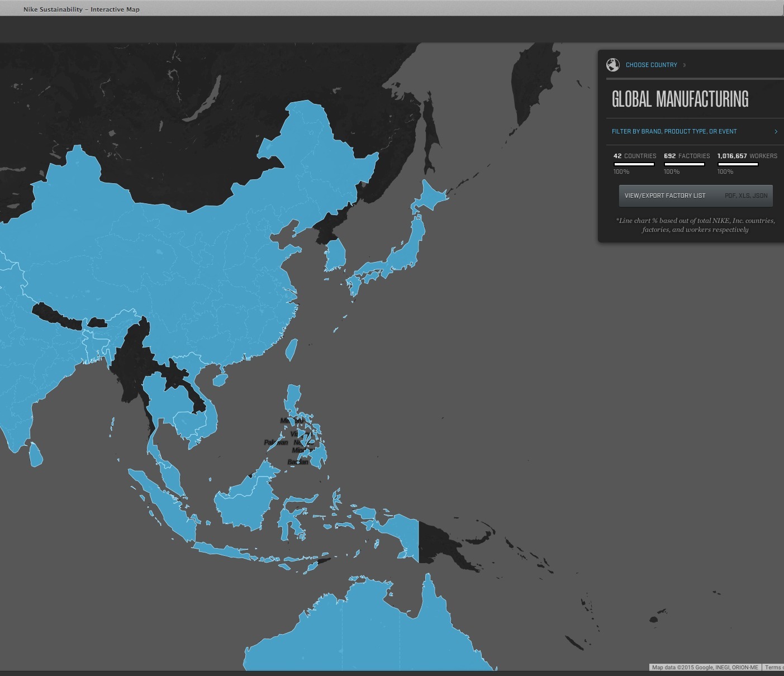
Task: Click the 1,016,657 Workers percentage bar
Action: (738, 164)
